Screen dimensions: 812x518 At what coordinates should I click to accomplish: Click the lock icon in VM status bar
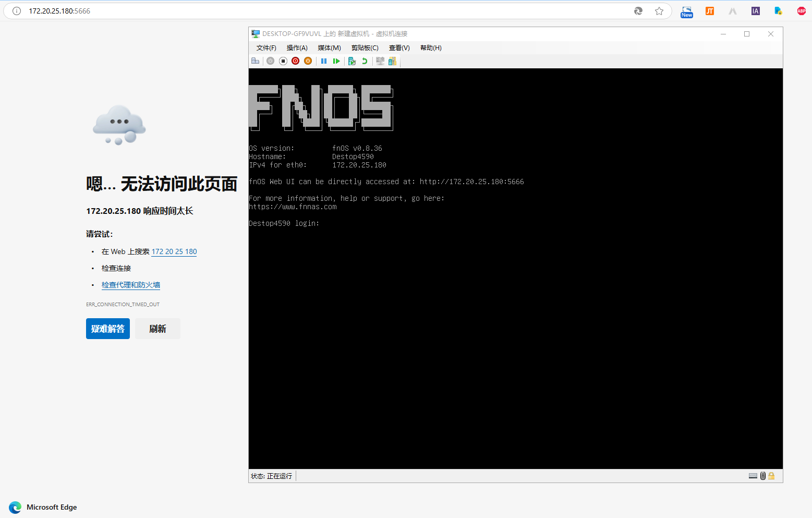[x=771, y=476]
